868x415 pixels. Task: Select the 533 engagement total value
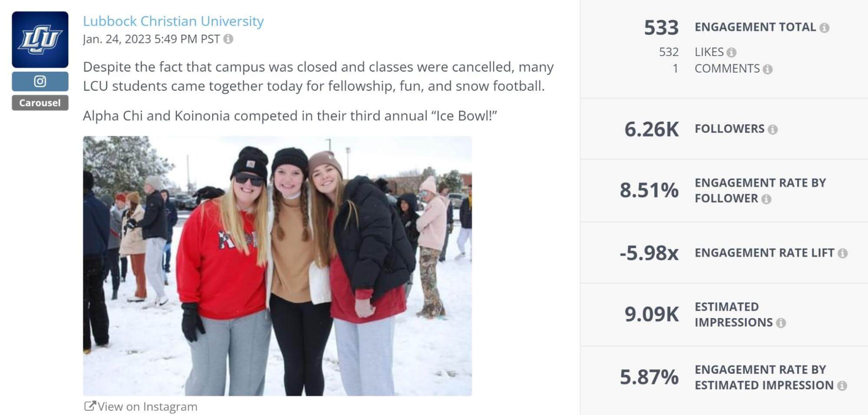[660, 26]
